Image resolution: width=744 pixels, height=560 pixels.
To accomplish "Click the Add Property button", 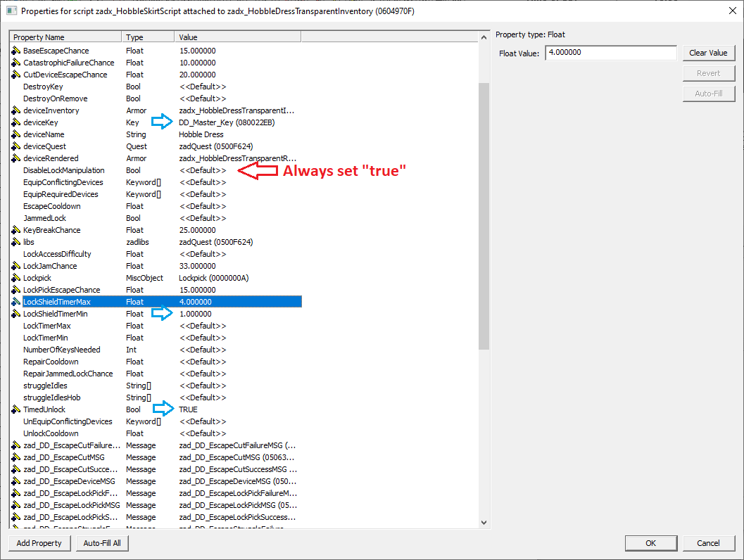I will point(39,543).
